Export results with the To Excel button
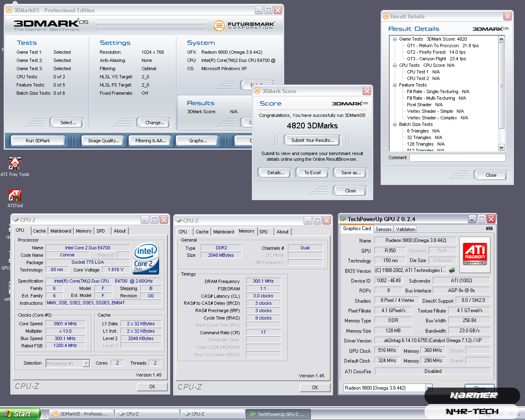 click(x=313, y=173)
